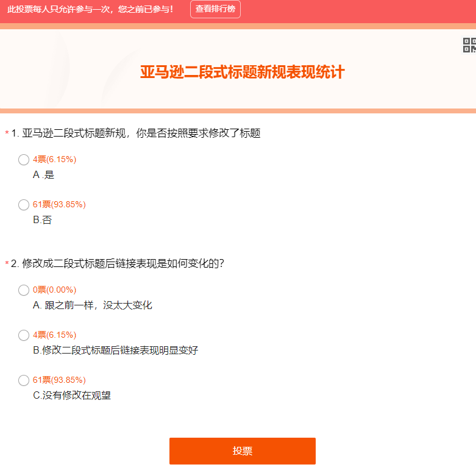Select radio option A.是 for question 1

[24, 159]
